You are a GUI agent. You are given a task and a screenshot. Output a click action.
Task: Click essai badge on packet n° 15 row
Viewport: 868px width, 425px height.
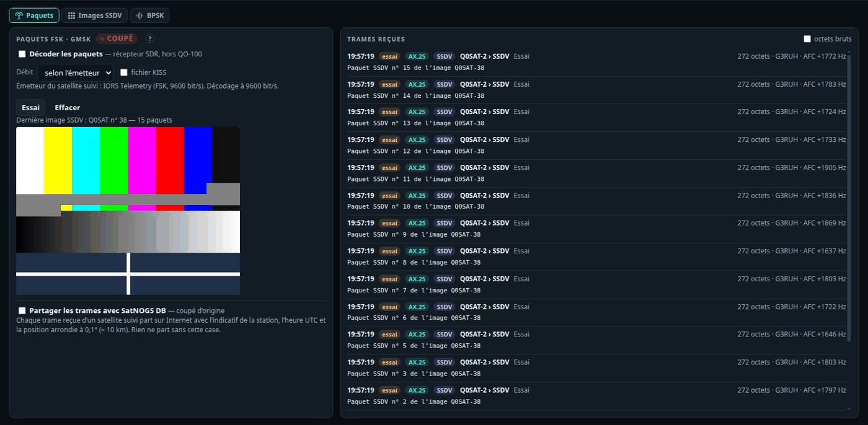(x=389, y=56)
